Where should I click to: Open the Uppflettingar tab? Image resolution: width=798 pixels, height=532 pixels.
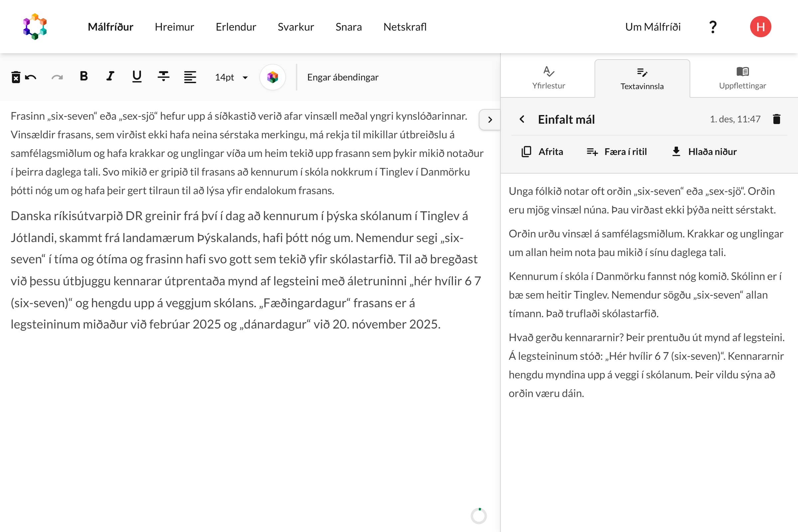click(742, 78)
